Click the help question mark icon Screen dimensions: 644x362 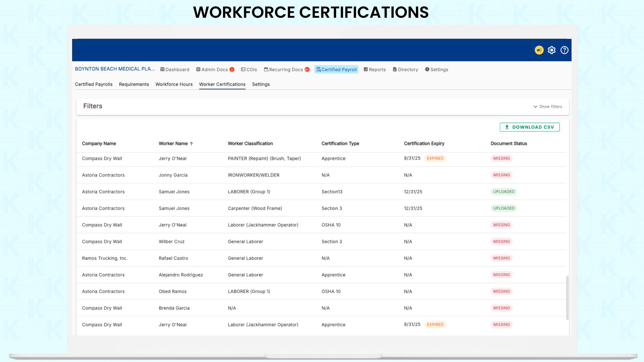tap(565, 50)
